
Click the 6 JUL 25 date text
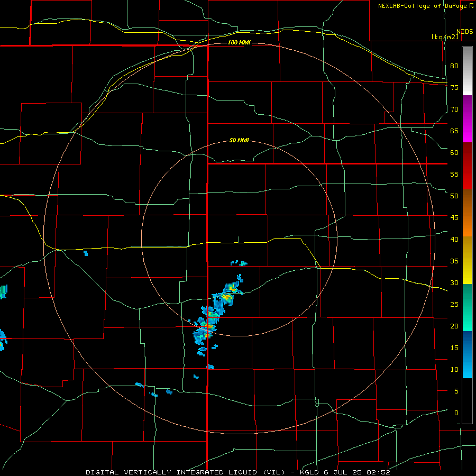344,472
